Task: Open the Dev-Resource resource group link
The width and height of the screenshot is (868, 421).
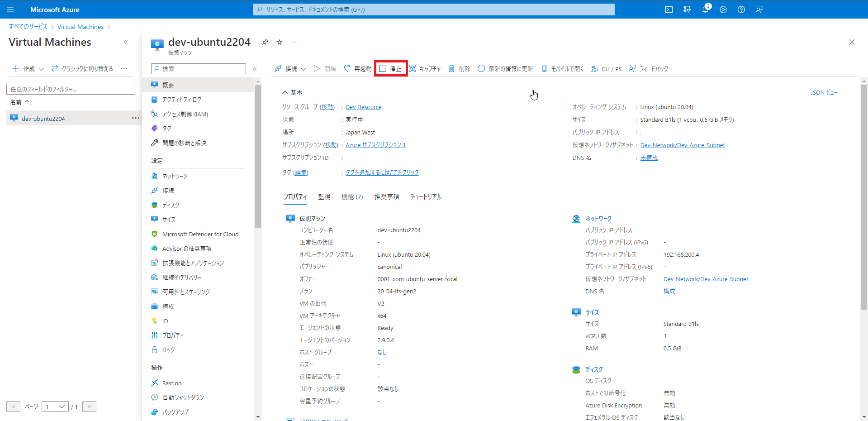Action: (364, 107)
